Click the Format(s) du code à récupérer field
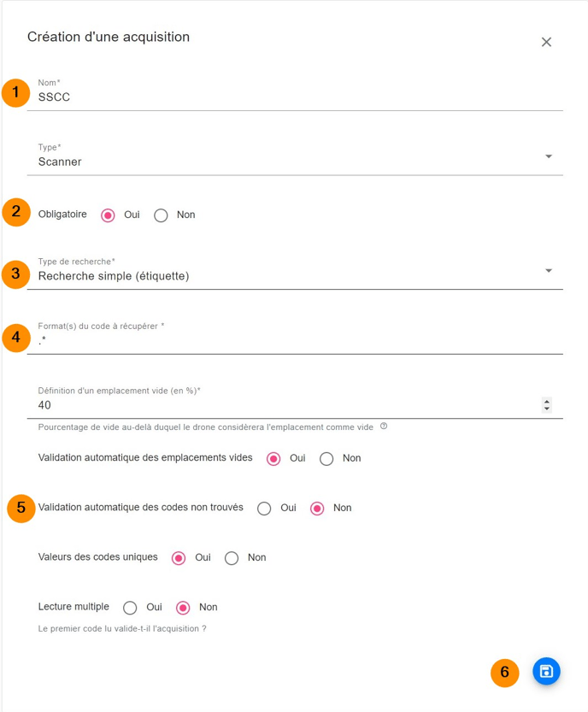 point(295,338)
